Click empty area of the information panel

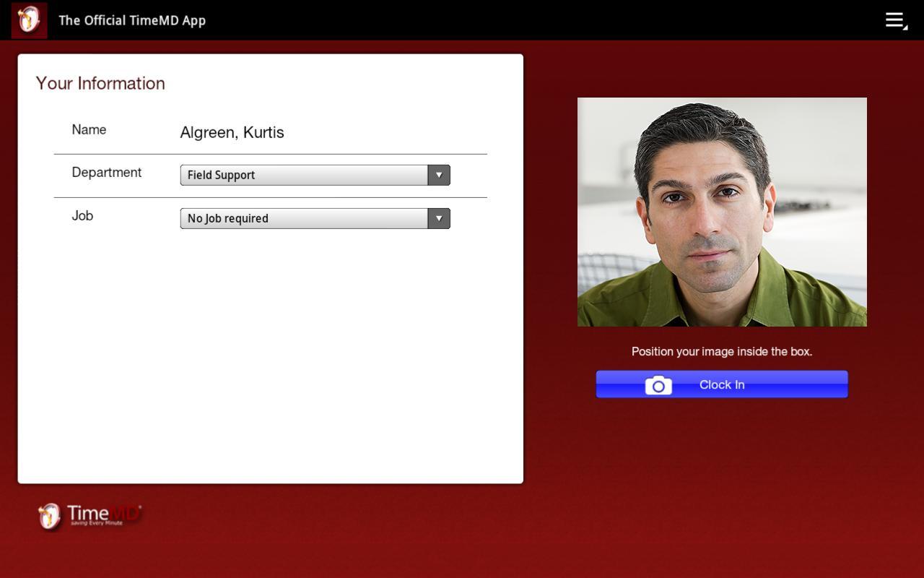coord(271,361)
